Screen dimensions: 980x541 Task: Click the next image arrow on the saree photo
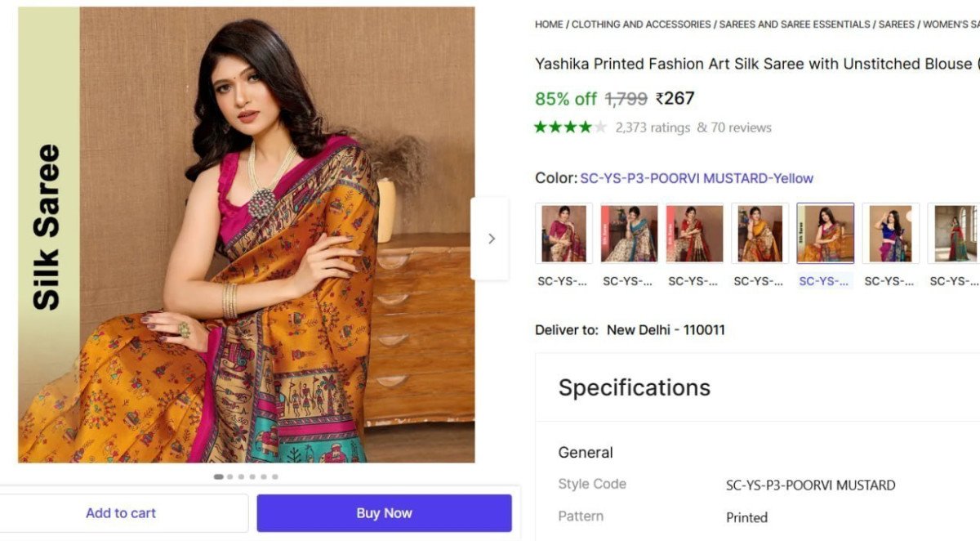pos(492,238)
